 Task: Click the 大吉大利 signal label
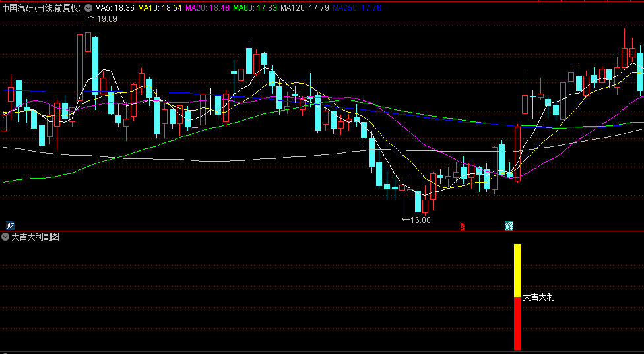pyautogui.click(x=538, y=297)
